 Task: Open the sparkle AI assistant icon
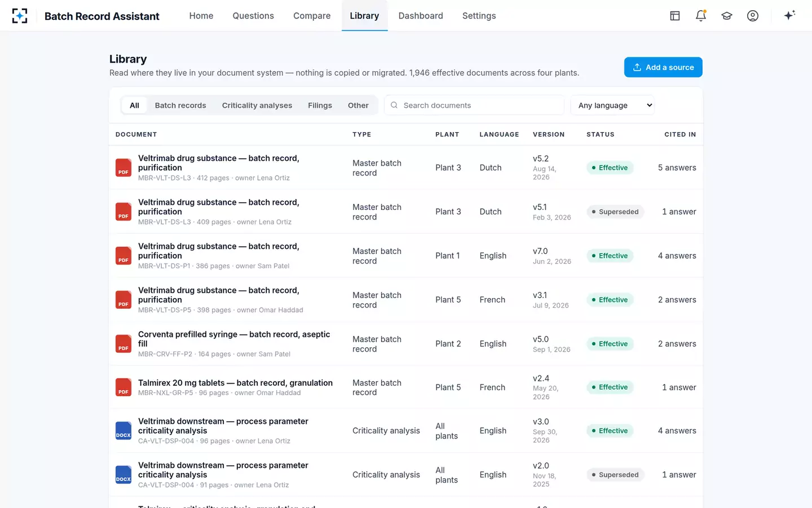coord(789,15)
